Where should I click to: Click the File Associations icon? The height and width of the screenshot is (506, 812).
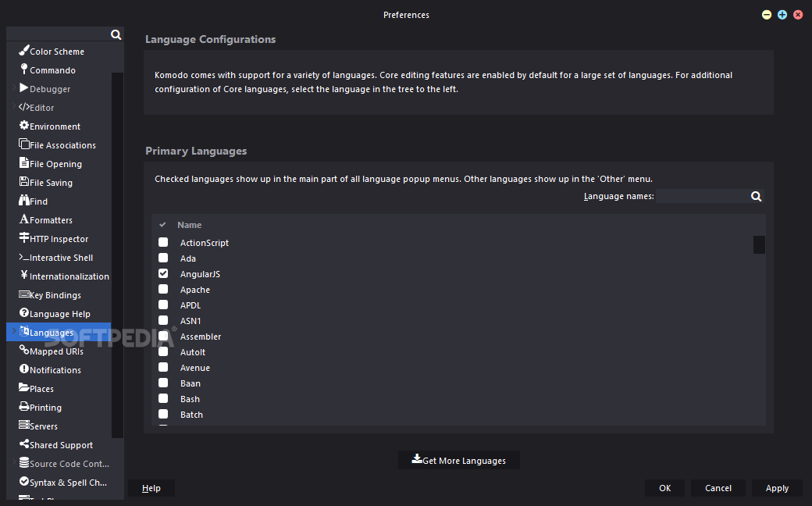tap(24, 144)
